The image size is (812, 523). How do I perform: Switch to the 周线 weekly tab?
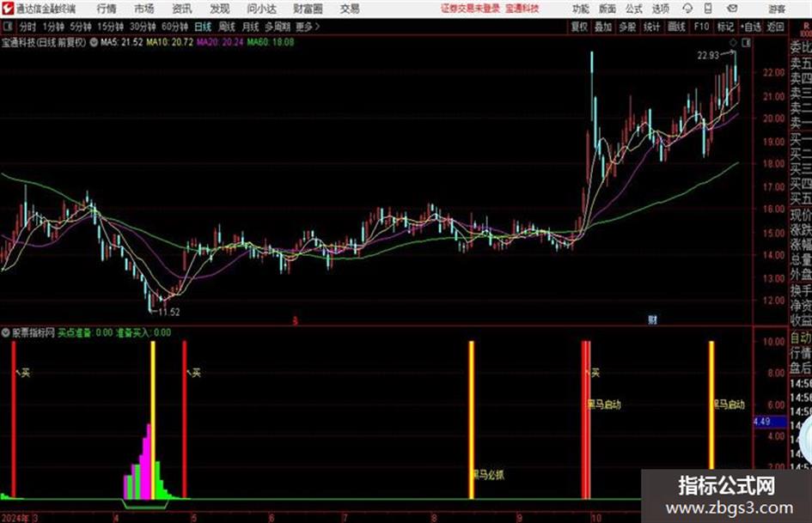coord(227,27)
